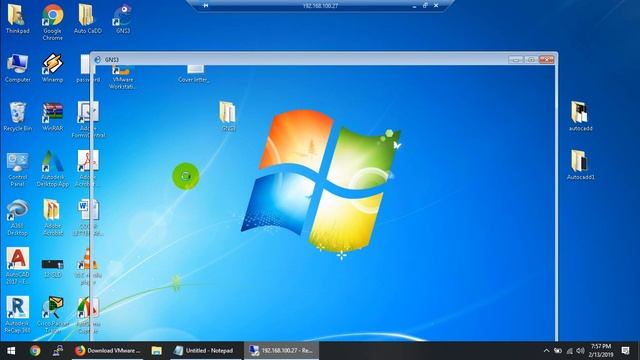Open the clock showing 7:57 PM
The height and width of the screenshot is (360, 640).
601,351
